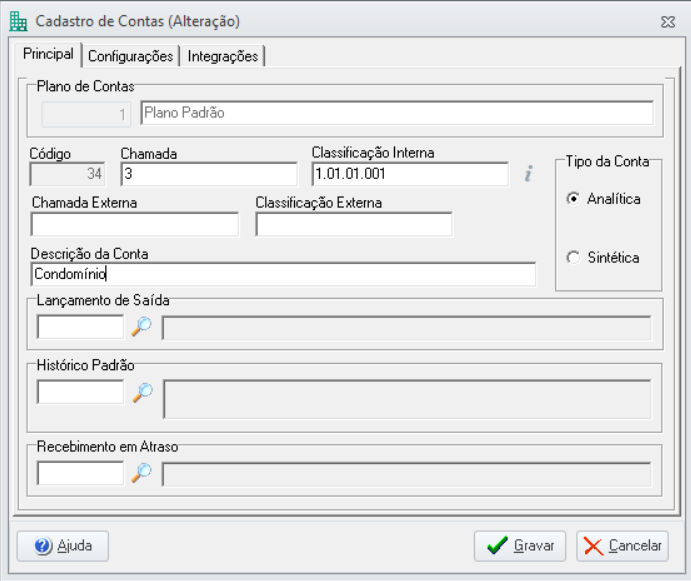Screen dimensions: 691x581
Task: Click the Chamada Externa text box
Action: tap(135, 224)
